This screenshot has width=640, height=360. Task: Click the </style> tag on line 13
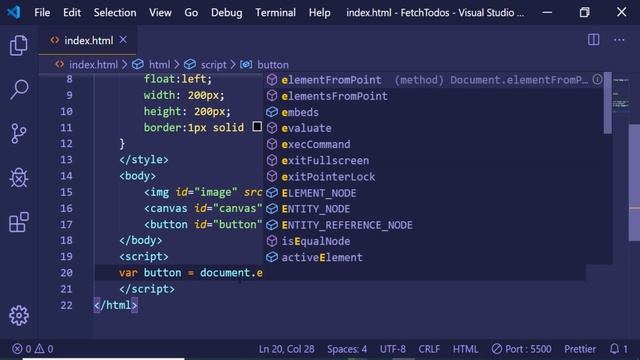144,159
